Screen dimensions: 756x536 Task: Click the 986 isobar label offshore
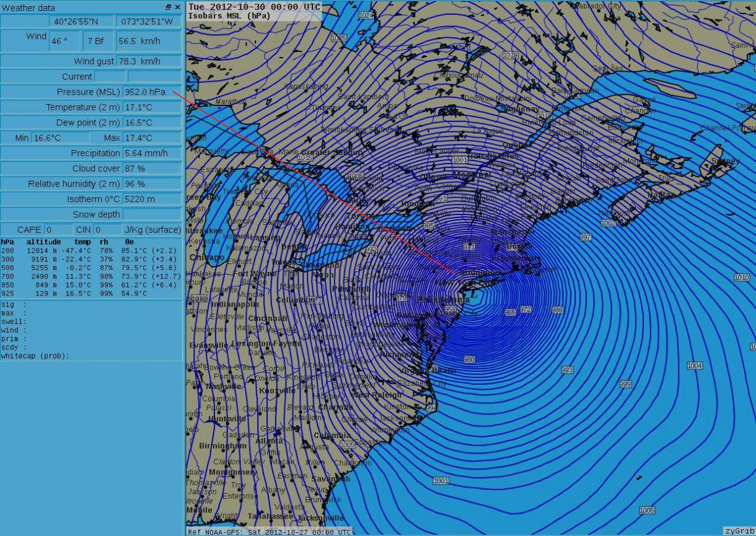(x=557, y=310)
